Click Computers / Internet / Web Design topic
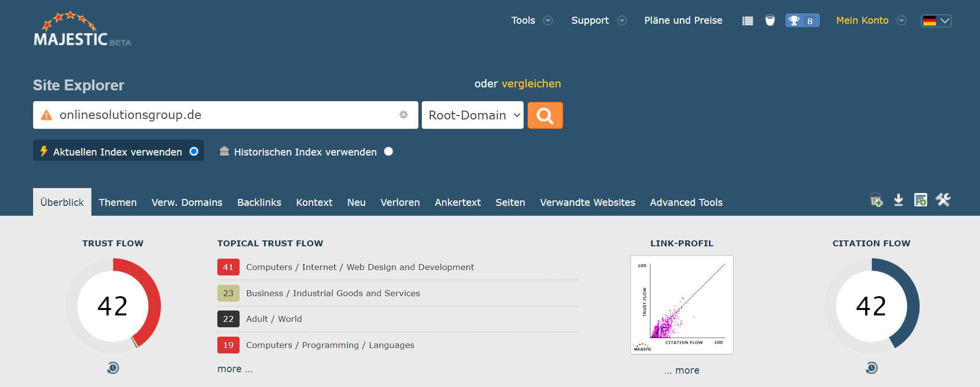The image size is (980, 387). [x=360, y=267]
